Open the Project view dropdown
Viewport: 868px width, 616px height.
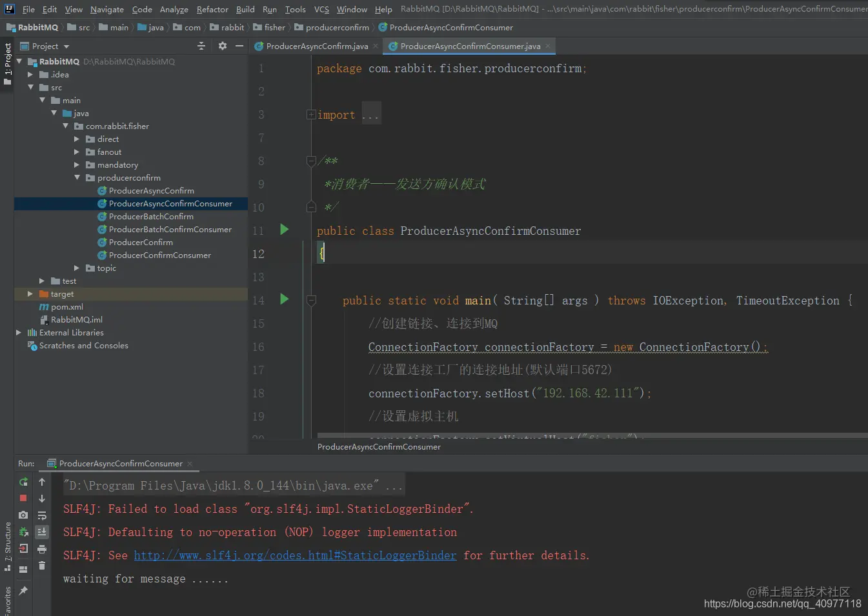click(66, 46)
